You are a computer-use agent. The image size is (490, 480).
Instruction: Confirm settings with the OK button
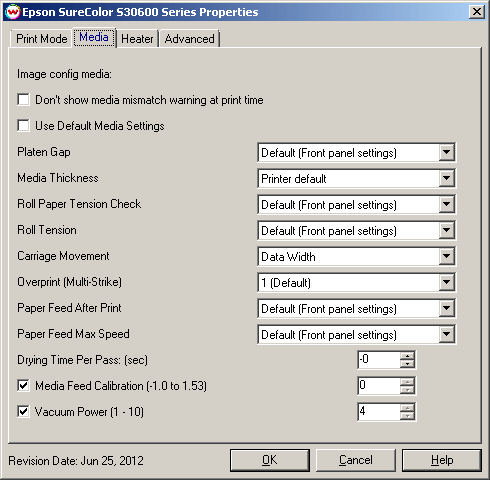(269, 460)
